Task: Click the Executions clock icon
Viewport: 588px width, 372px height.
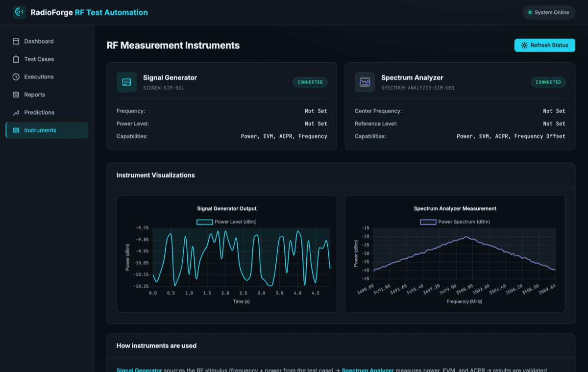Action: 16,77
